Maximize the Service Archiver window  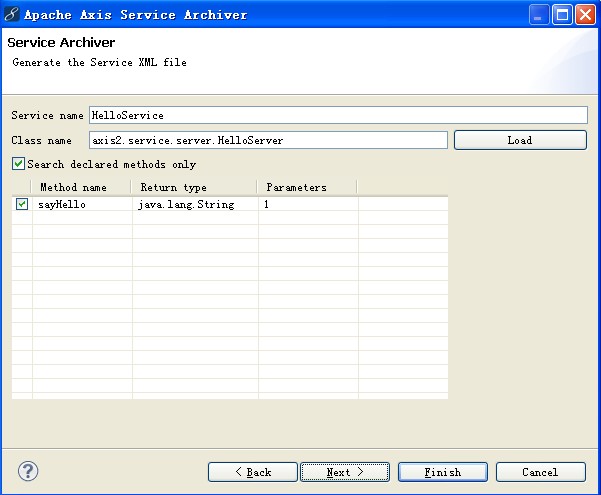click(562, 15)
